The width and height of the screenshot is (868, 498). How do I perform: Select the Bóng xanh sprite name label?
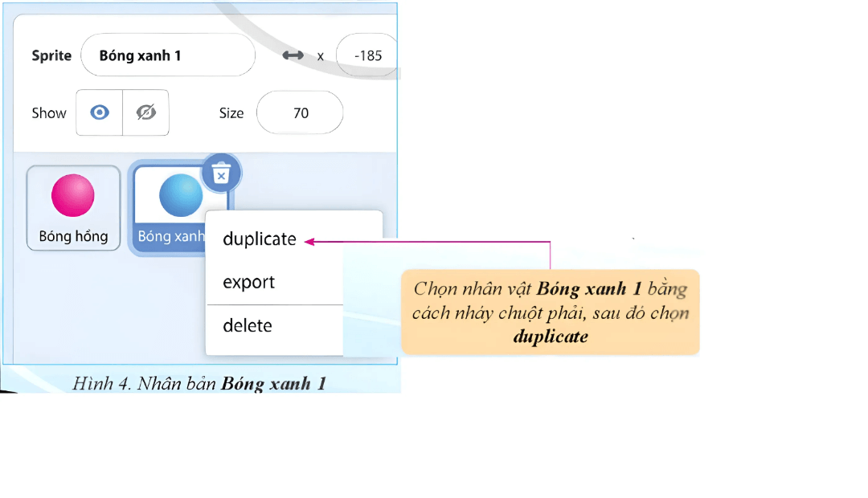[171, 237]
